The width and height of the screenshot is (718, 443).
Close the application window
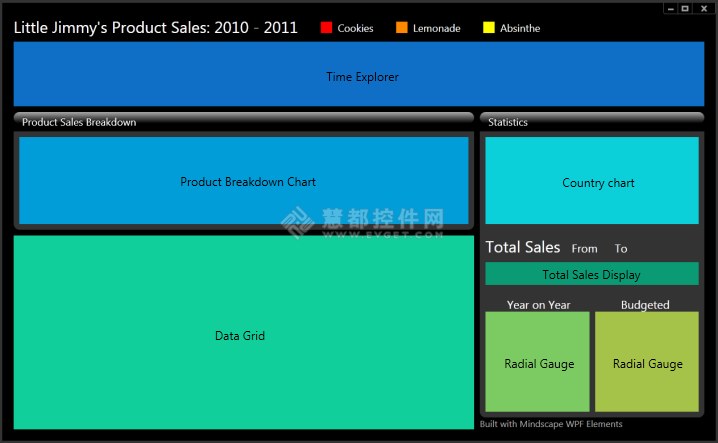[704, 9]
